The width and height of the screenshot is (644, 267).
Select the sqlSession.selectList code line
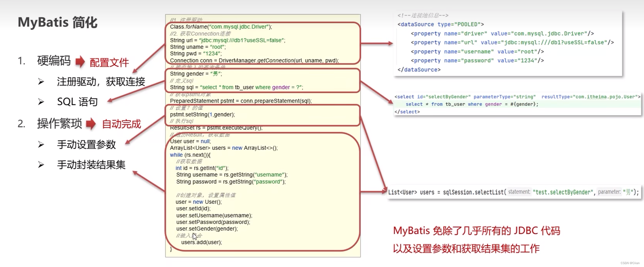tap(514, 192)
